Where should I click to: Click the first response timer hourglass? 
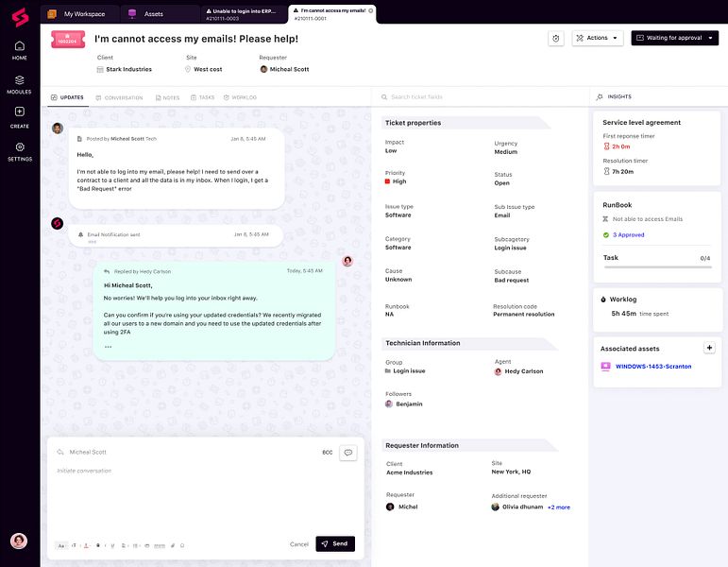tap(606, 146)
